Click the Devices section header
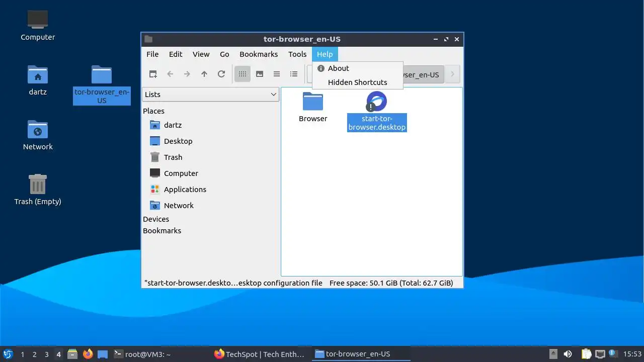Screen dimensions: 644x362 point(156,219)
